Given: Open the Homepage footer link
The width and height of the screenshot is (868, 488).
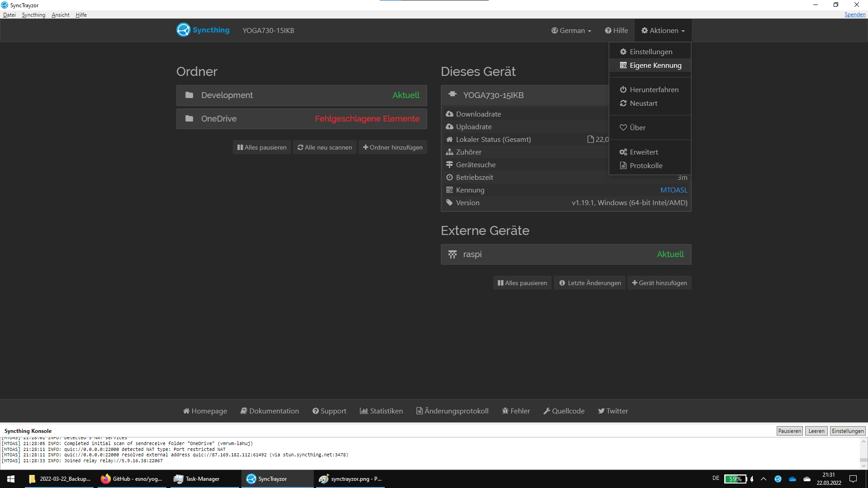Looking at the screenshot, I should pyautogui.click(x=205, y=411).
